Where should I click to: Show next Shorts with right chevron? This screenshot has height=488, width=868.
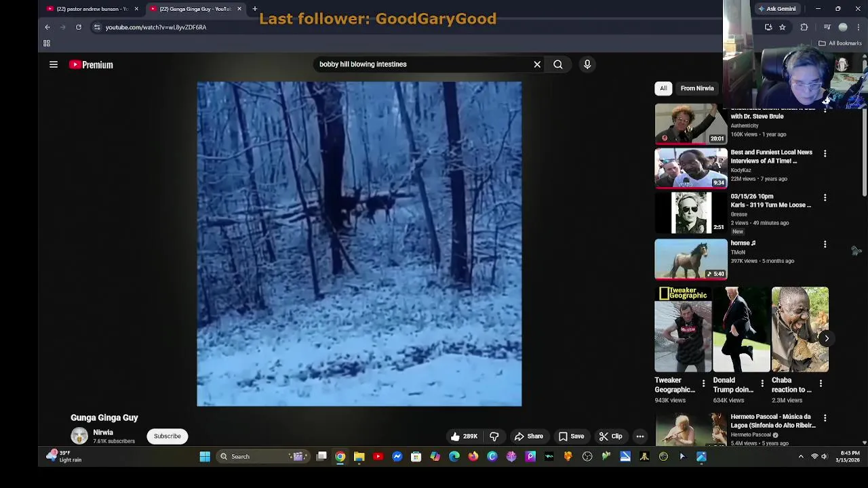coord(827,338)
